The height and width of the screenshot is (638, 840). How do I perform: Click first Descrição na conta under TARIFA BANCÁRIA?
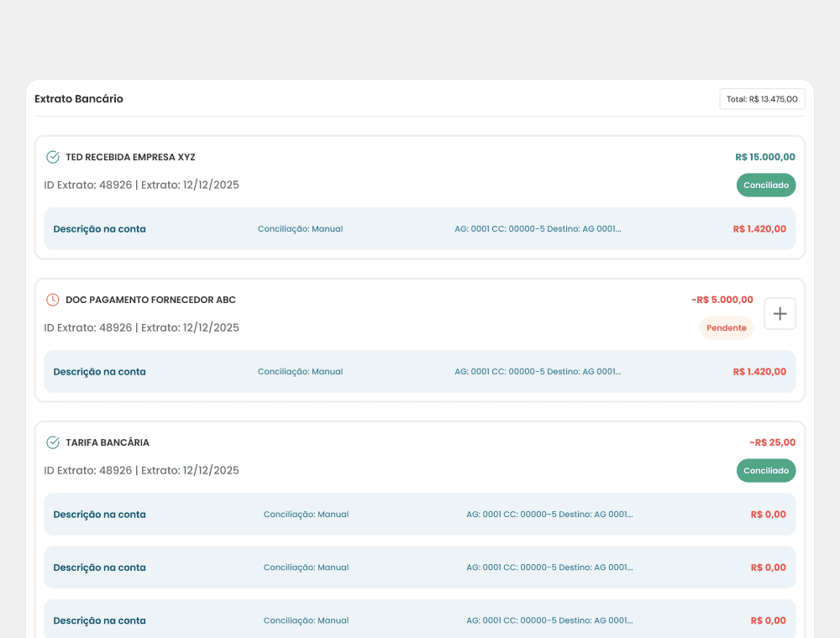[100, 515]
